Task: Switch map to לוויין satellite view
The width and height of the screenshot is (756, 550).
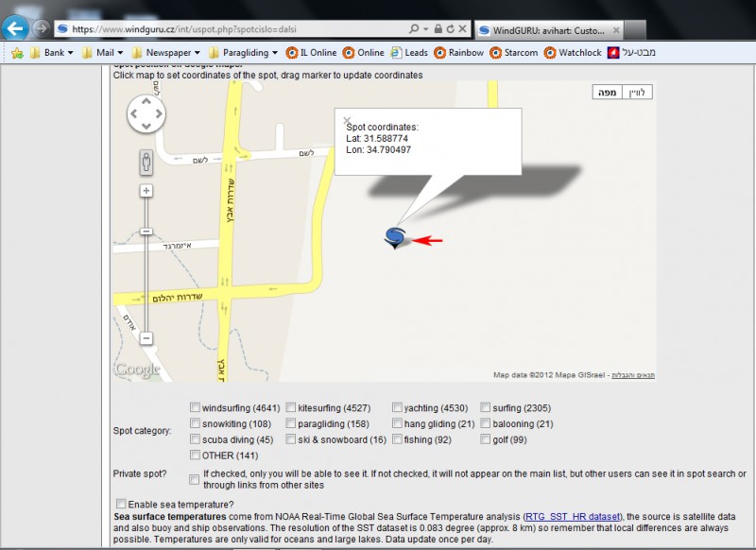Action: coord(637,92)
